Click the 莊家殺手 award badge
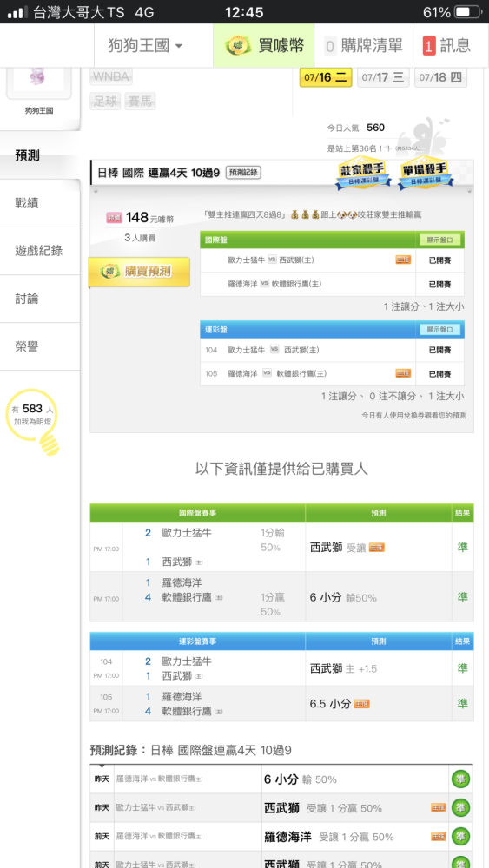The width and height of the screenshot is (489, 868). tap(363, 175)
